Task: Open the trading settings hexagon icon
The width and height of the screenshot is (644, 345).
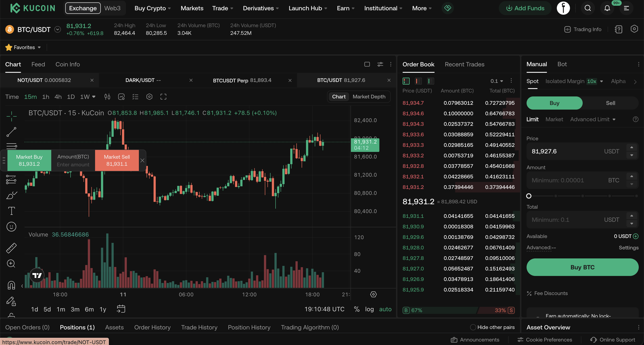Action: pyautogui.click(x=634, y=29)
